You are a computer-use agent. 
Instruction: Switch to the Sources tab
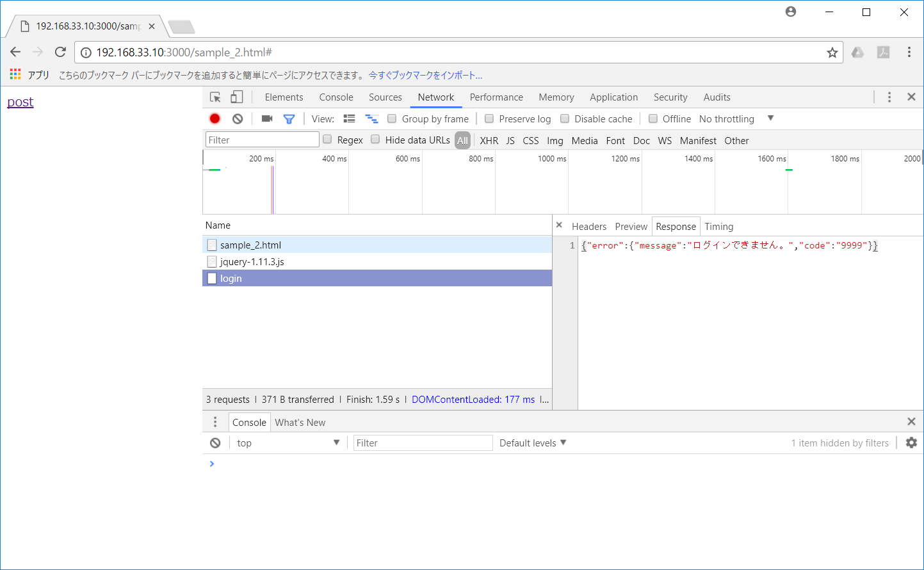point(385,97)
